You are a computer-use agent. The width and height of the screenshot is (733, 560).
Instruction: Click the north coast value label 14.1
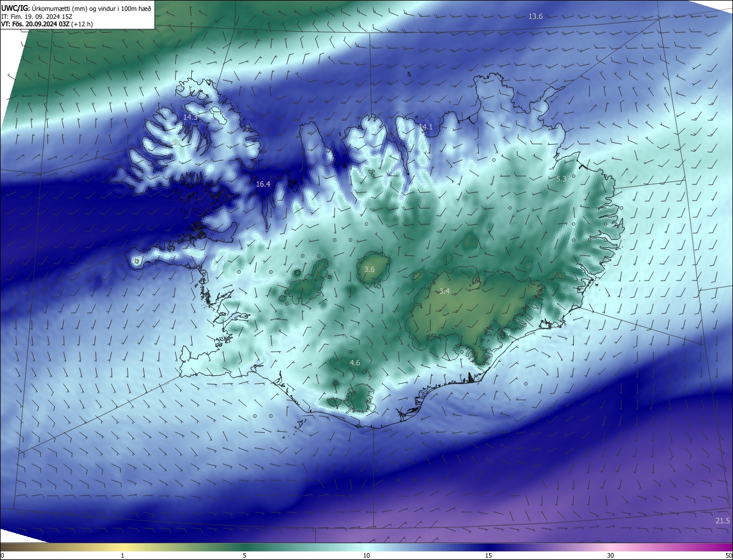point(425,127)
